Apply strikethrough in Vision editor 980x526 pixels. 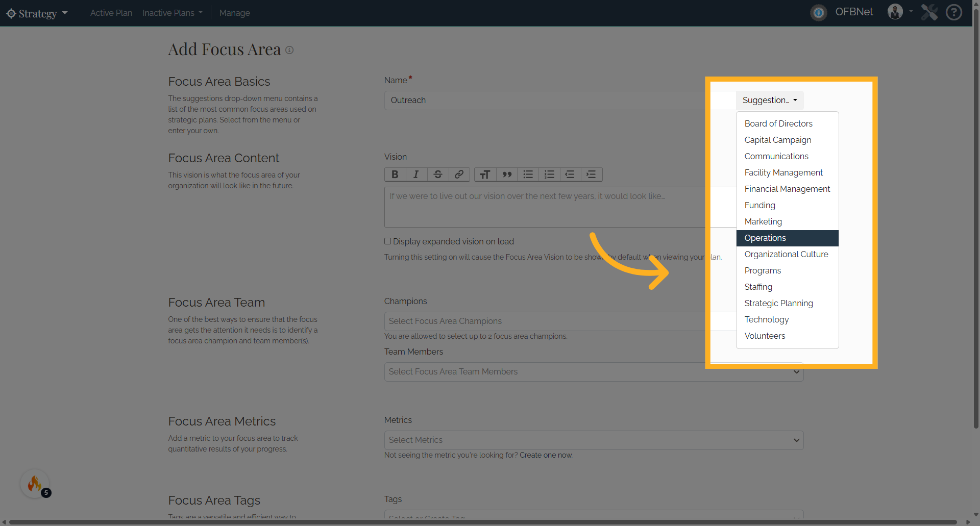[438, 174]
